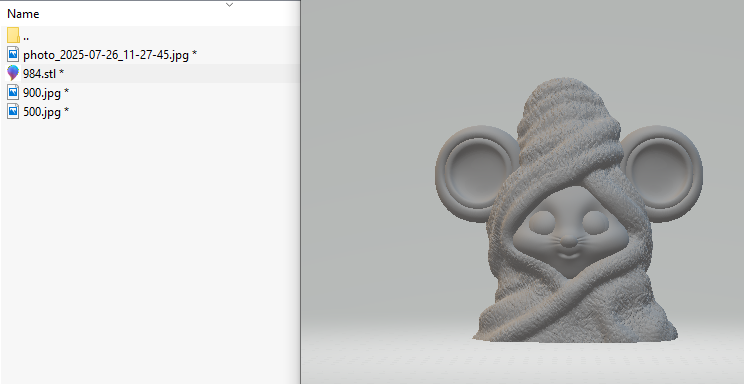Click the parent folder icon next to '..'
744x384 pixels.
pyautogui.click(x=13, y=35)
